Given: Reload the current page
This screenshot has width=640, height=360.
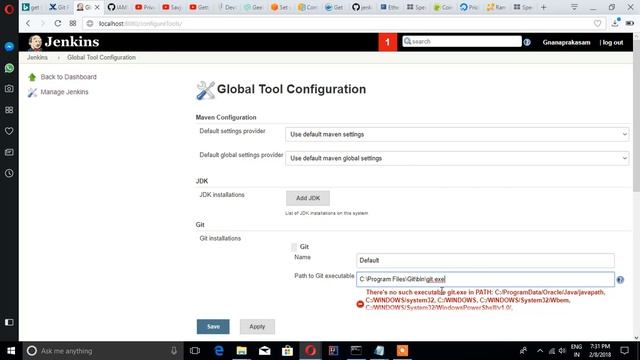Looking at the screenshot, I should pyautogui.click(x=58, y=23).
